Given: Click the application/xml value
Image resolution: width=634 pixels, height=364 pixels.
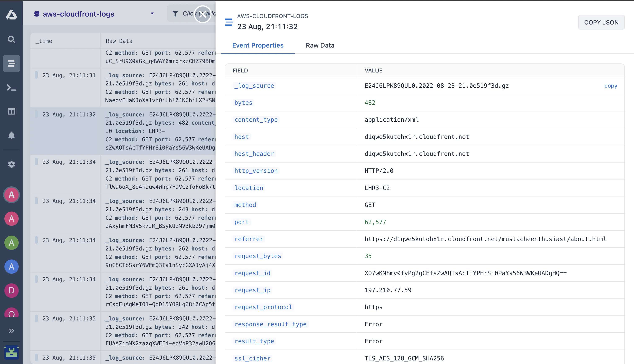Looking at the screenshot, I should (x=392, y=120).
